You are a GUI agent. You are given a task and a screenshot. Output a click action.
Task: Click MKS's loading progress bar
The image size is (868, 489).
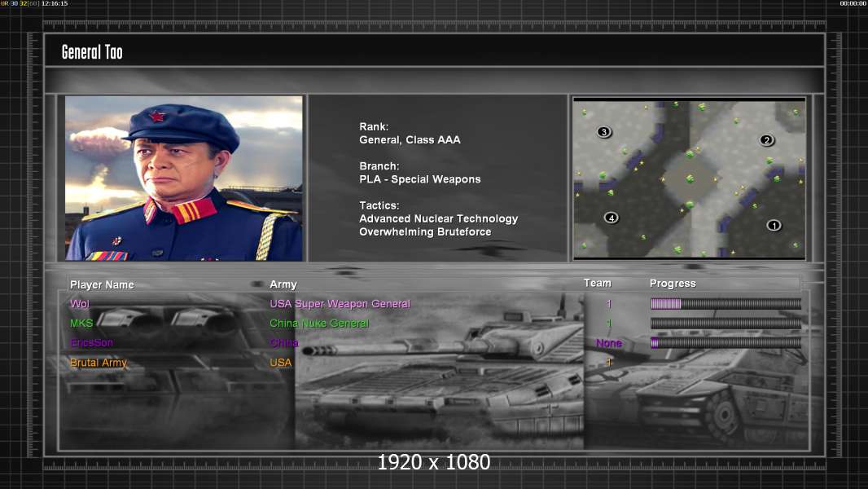726,323
